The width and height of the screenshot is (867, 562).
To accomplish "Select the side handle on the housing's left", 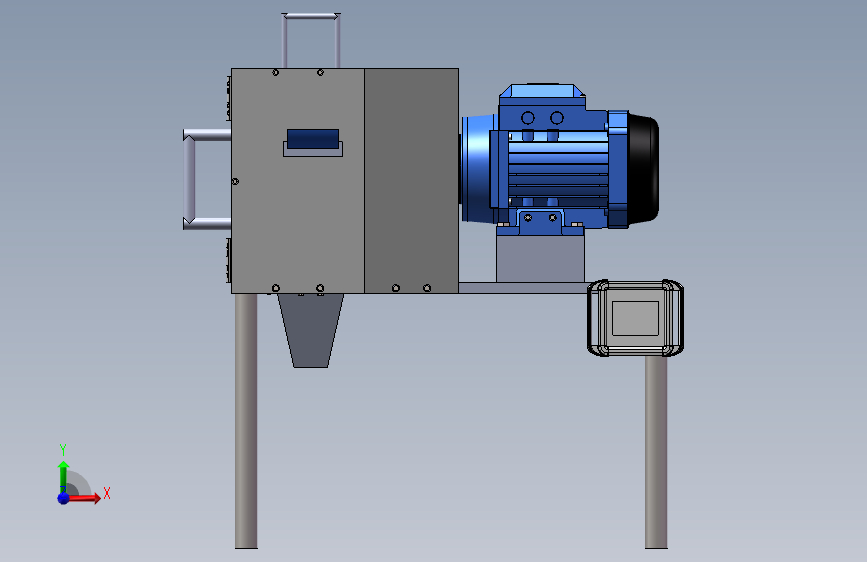I will click(205, 179).
